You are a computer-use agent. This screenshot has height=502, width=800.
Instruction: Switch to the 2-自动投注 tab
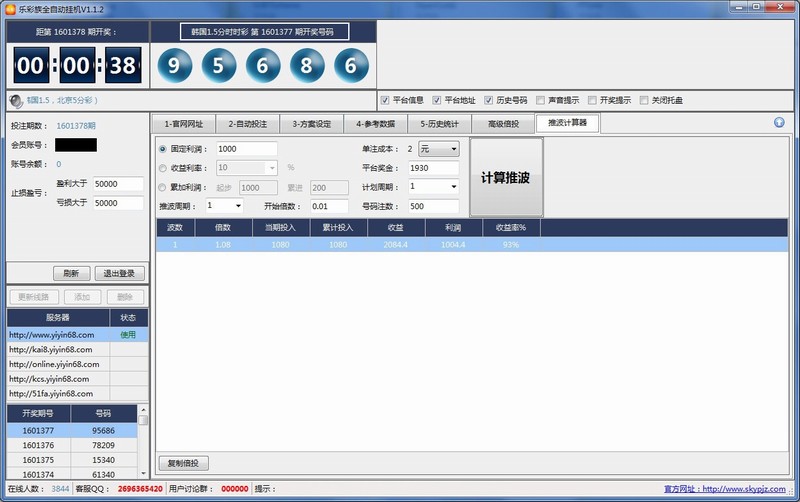247,124
